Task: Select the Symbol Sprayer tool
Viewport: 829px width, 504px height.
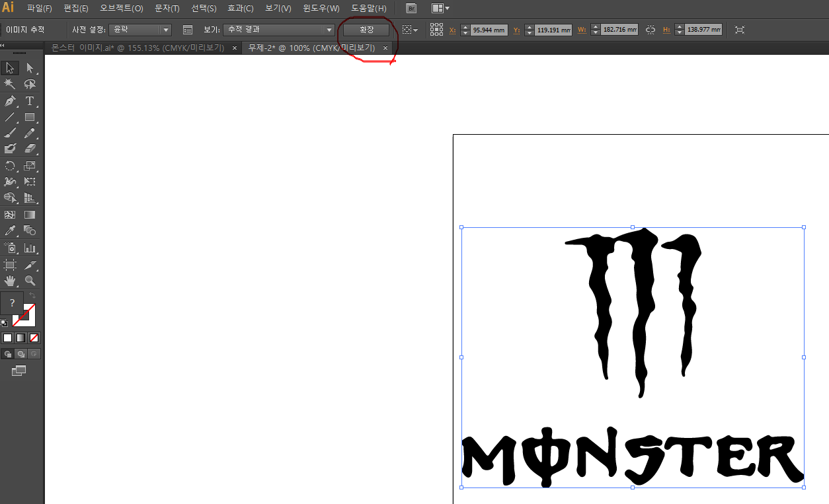Action: [10, 248]
